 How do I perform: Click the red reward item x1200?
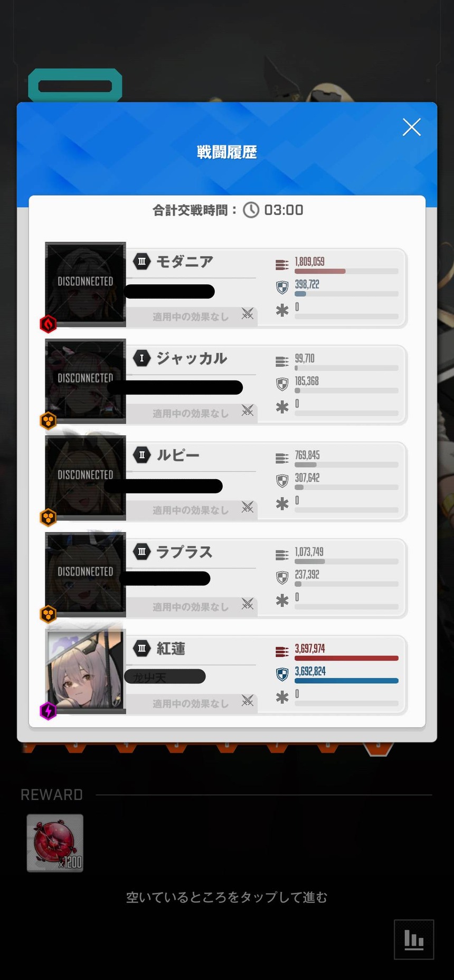[55, 843]
